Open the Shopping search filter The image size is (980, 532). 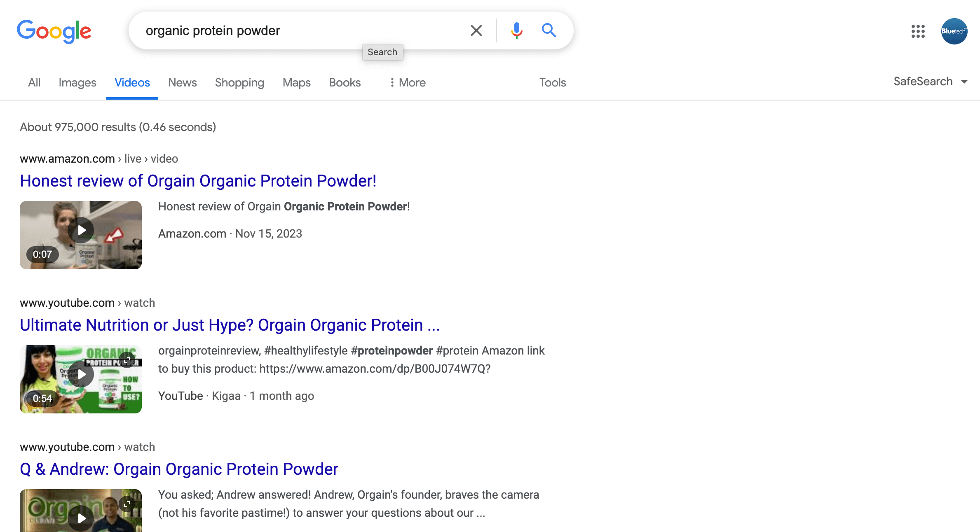tap(239, 82)
